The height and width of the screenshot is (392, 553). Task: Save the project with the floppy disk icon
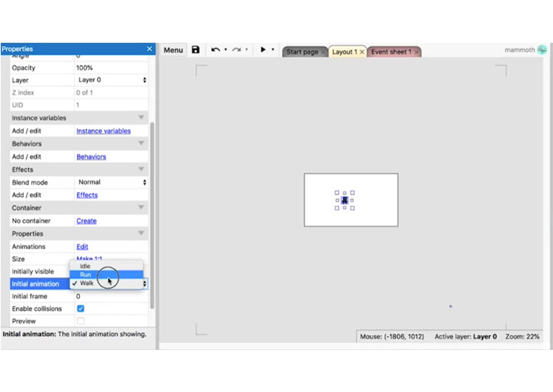click(196, 50)
